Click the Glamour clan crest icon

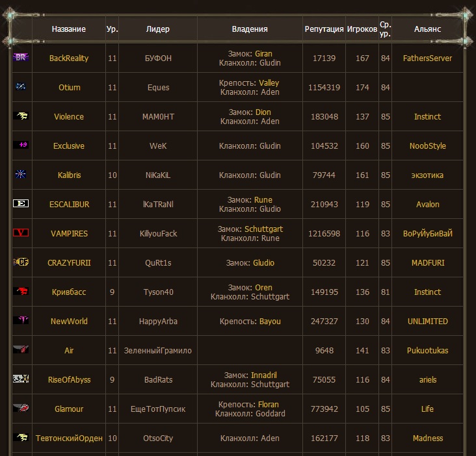point(21,408)
